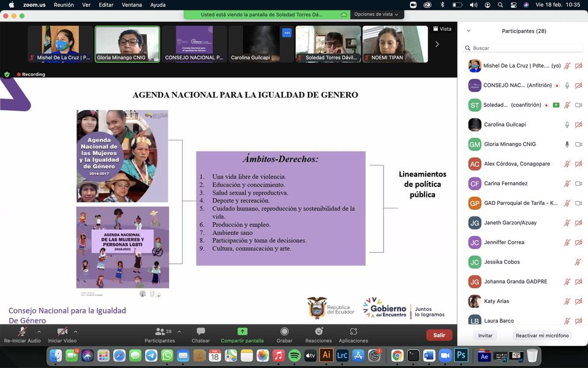This screenshot has height=368, width=588.
Task: Show next video thumbnails with right arrow
Action: (437, 44)
